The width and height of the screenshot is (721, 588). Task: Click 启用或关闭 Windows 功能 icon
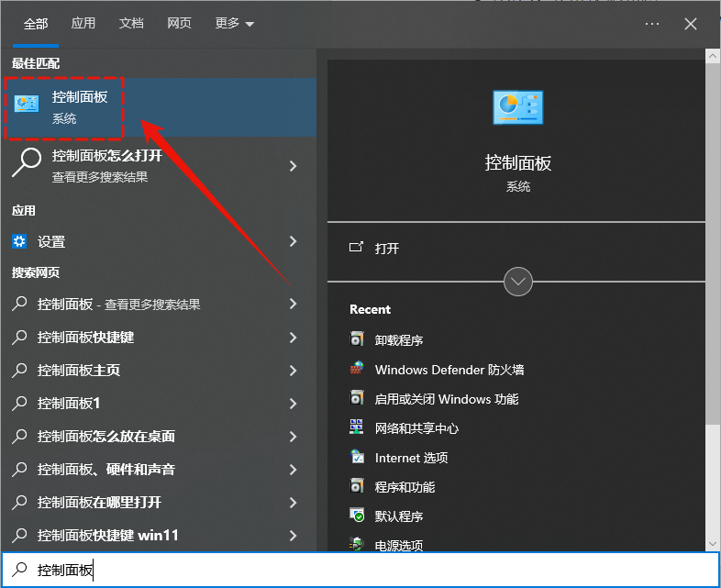coord(357,399)
